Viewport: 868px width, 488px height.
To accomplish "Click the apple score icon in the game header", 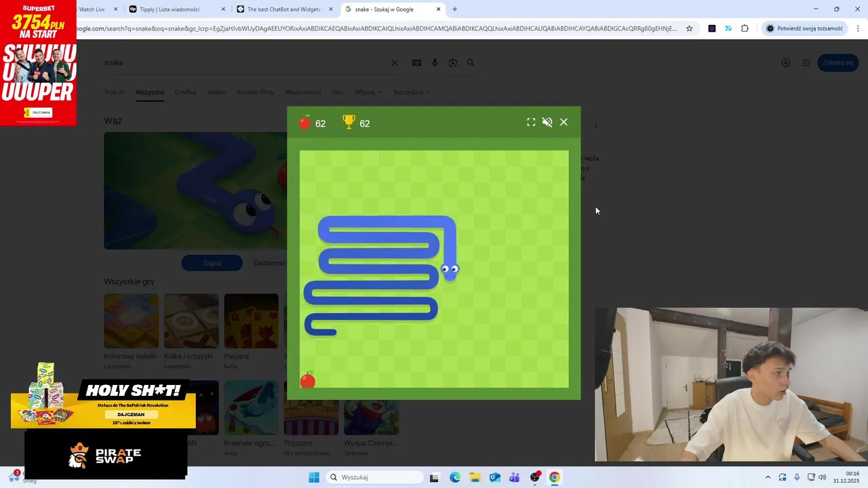I will coord(305,122).
